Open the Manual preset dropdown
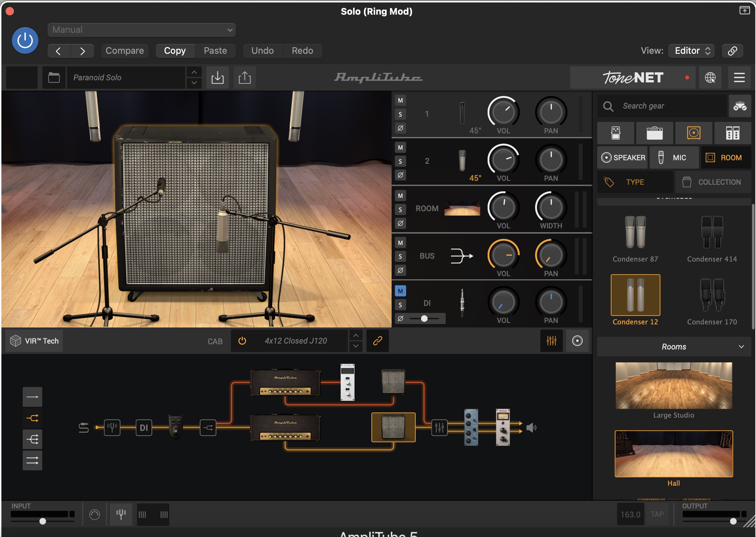This screenshot has height=537, width=756. [141, 30]
